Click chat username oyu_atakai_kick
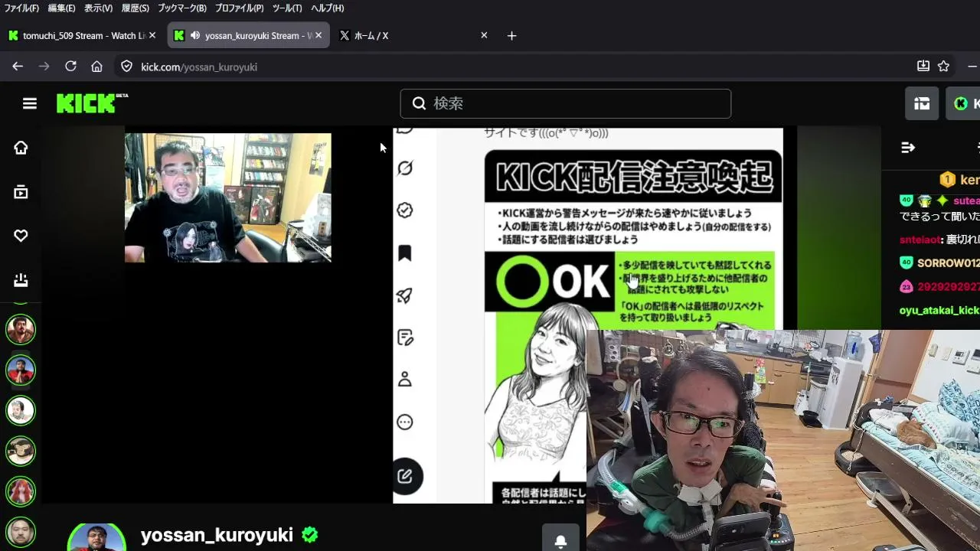Screen dimensions: 980x551 click(939, 310)
